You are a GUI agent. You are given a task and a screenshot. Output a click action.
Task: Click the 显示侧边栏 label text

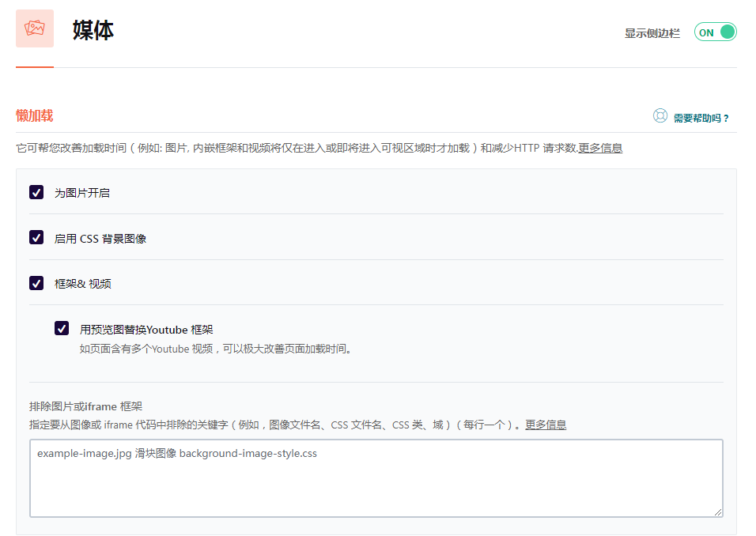tap(652, 33)
